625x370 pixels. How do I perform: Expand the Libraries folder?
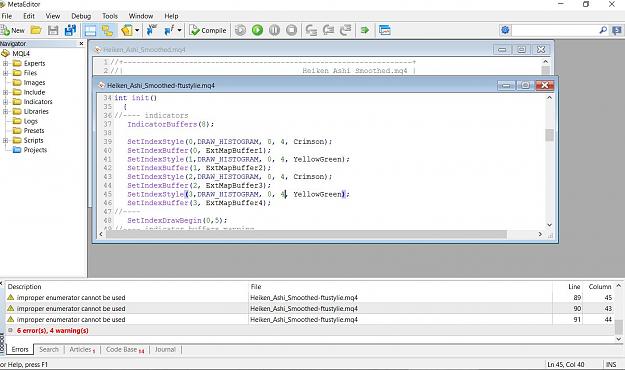(x=6, y=112)
